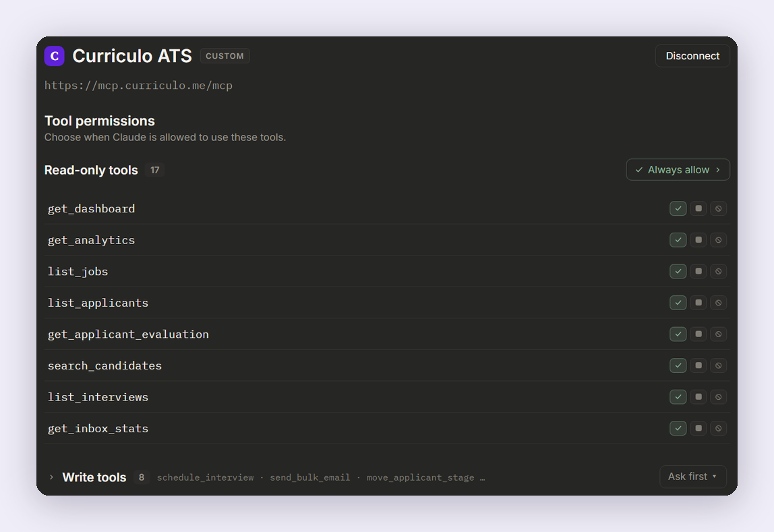Open the Always allow menu for read-only tools
The width and height of the screenshot is (774, 532).
point(678,170)
